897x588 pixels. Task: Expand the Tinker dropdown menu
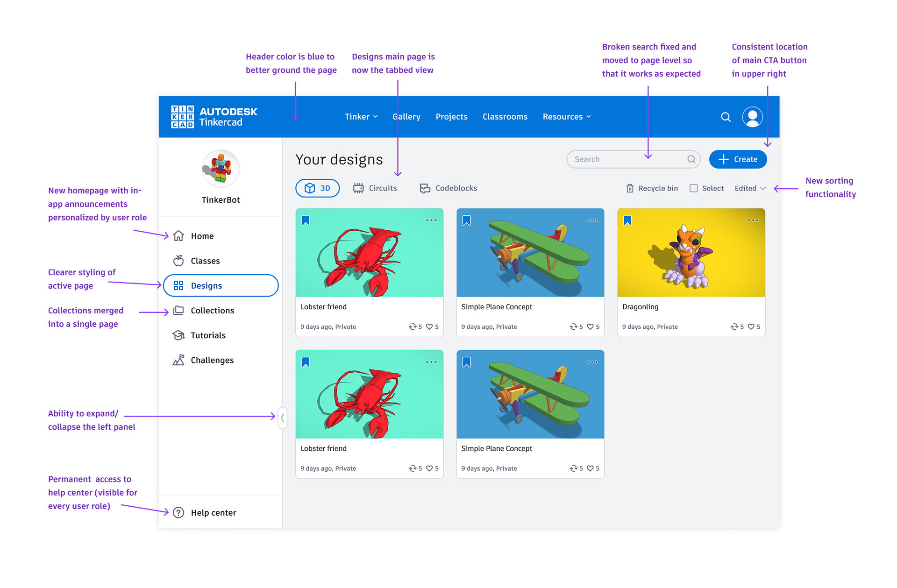pos(361,117)
